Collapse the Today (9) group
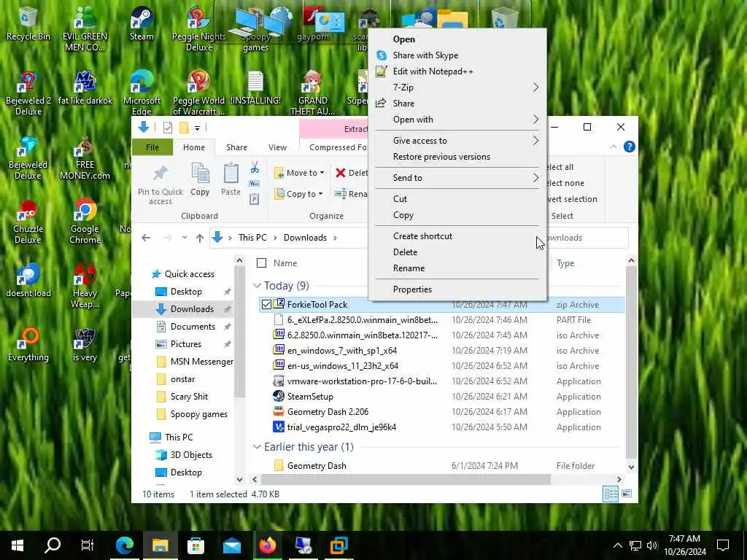Screen dimensions: 747x560 (258, 286)
